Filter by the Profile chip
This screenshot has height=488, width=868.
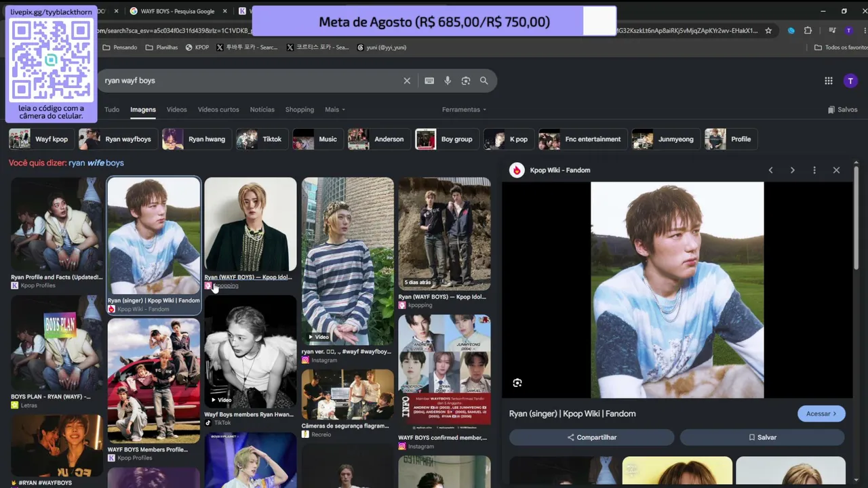731,140
